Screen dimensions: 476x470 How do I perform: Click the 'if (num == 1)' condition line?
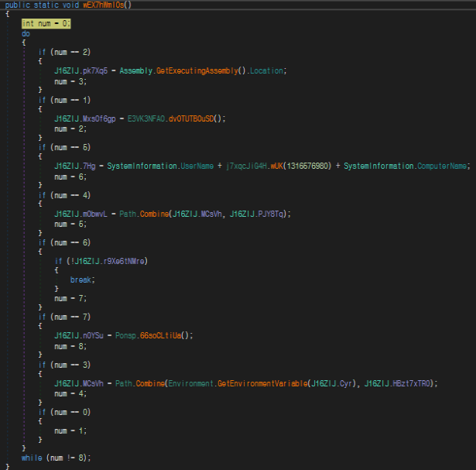[x=64, y=100]
